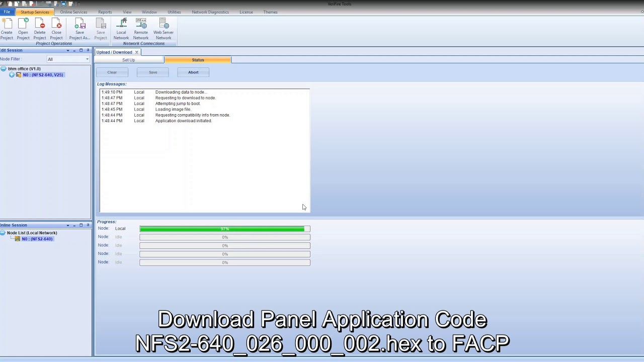
Task: Select N0 : (NFS2-640) in Online Session
Action: tap(37, 239)
